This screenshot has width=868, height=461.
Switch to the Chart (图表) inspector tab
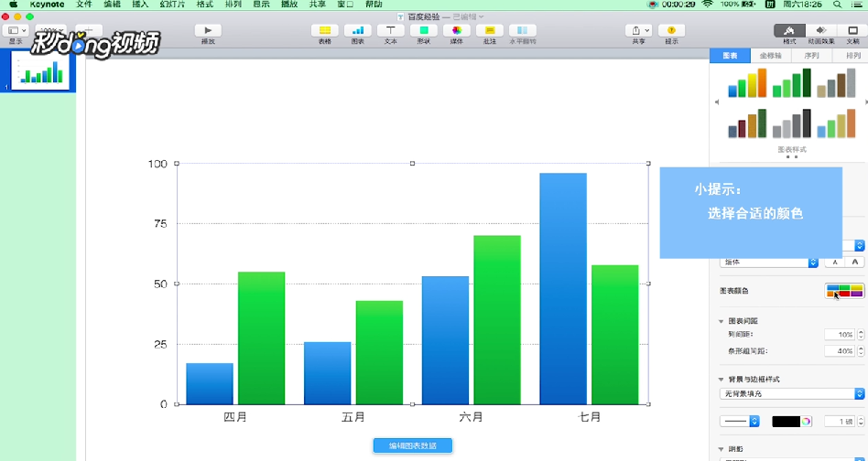730,56
